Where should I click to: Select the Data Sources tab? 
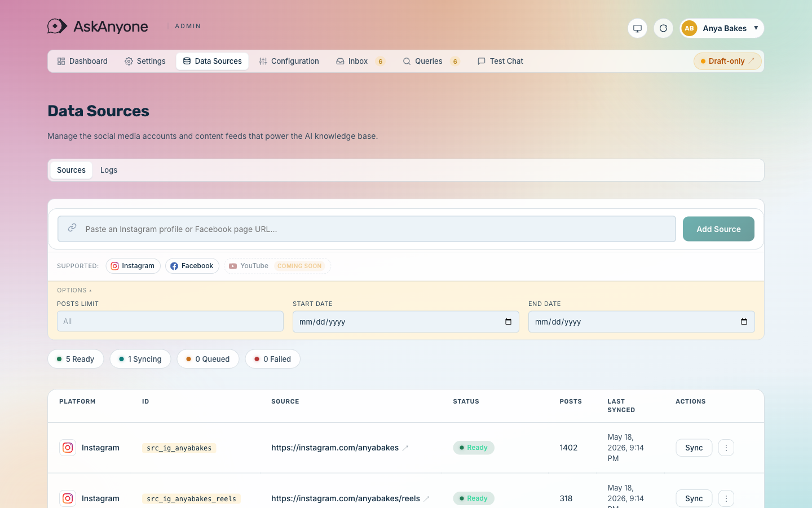pos(212,61)
